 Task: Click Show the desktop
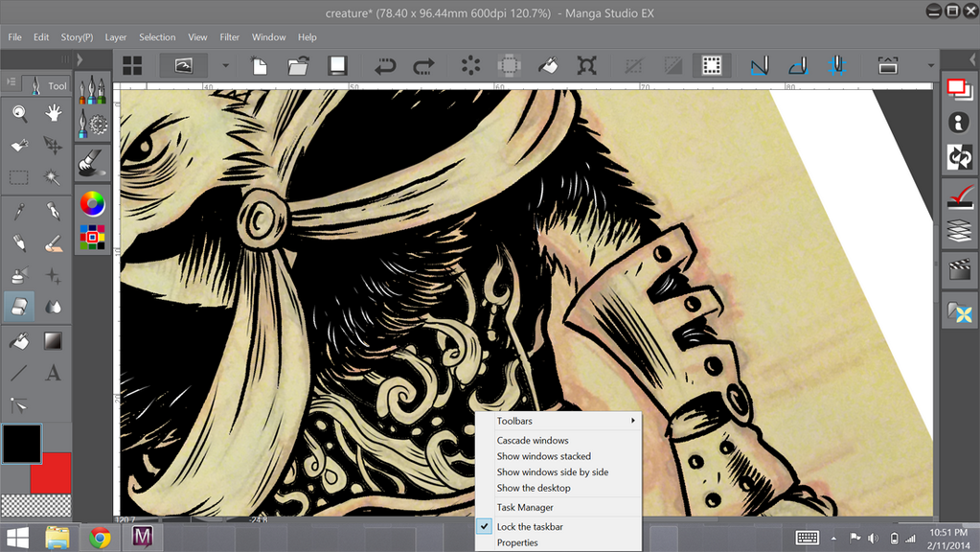(533, 488)
